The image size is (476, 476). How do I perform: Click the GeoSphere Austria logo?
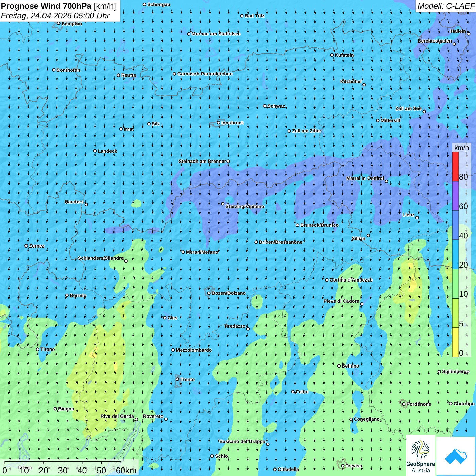(421, 456)
